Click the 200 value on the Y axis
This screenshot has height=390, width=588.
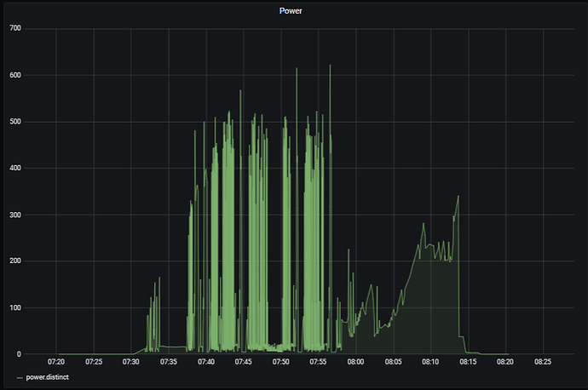(x=15, y=261)
